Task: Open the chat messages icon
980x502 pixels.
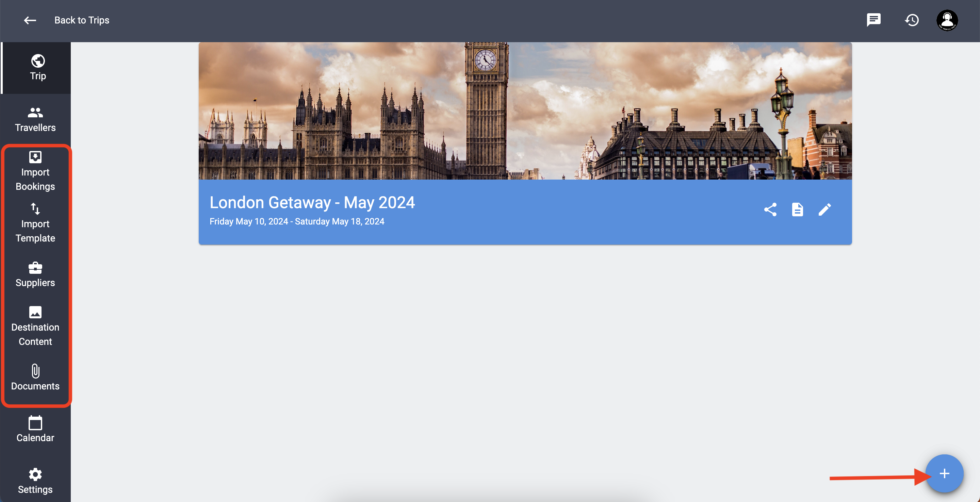Action: click(873, 20)
